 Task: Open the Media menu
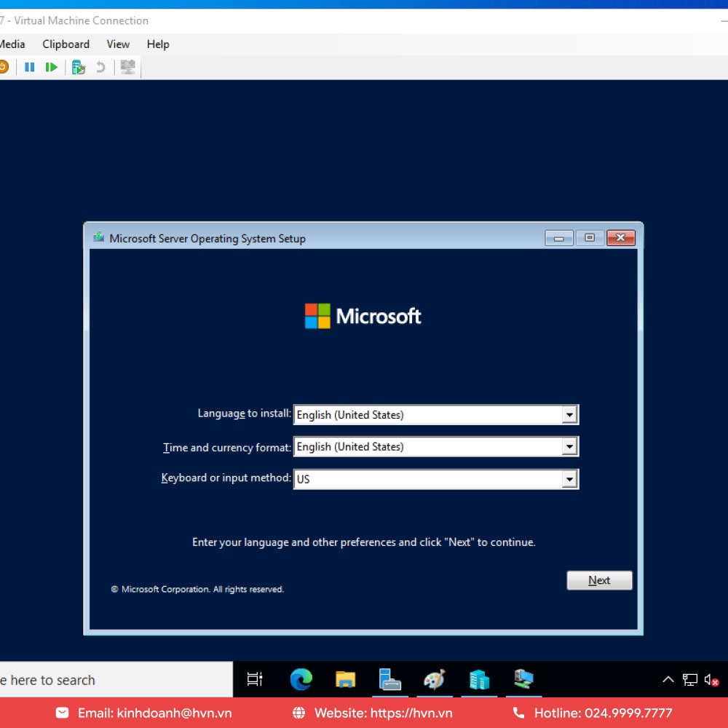click(12, 44)
